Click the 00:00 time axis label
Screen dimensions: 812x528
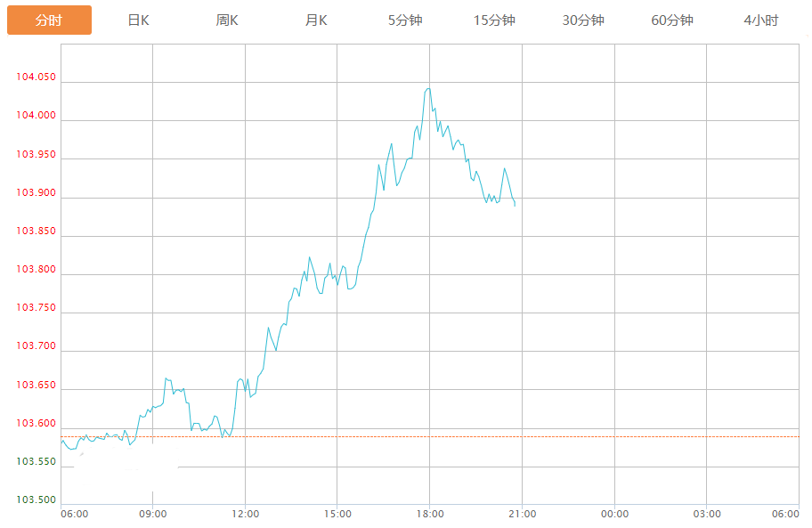click(614, 514)
